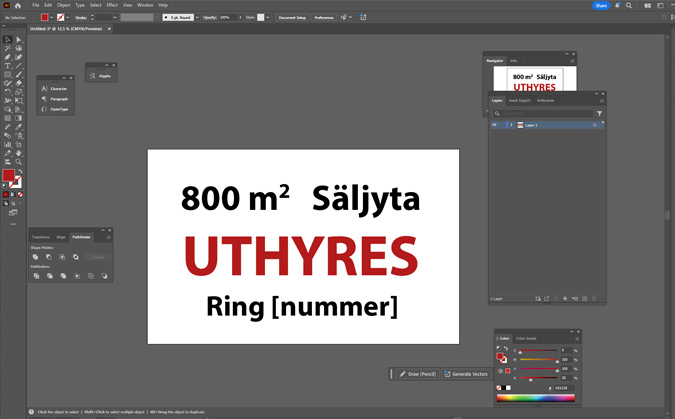Select the Direct Selection tool
675x419 pixels.
tap(18, 39)
